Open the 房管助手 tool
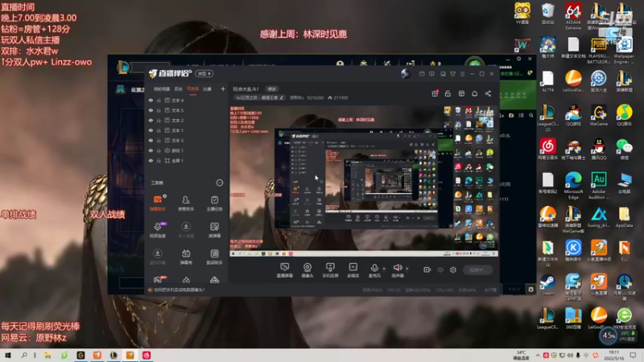 [186, 203]
